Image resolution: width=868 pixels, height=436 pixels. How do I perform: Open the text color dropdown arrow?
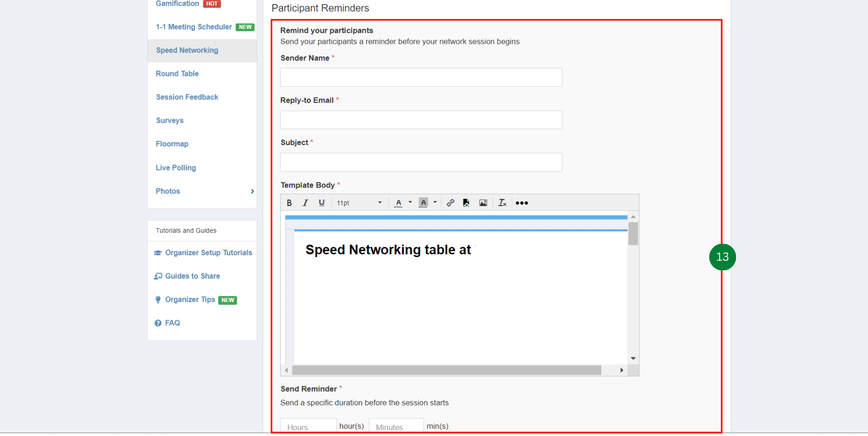[410, 202]
